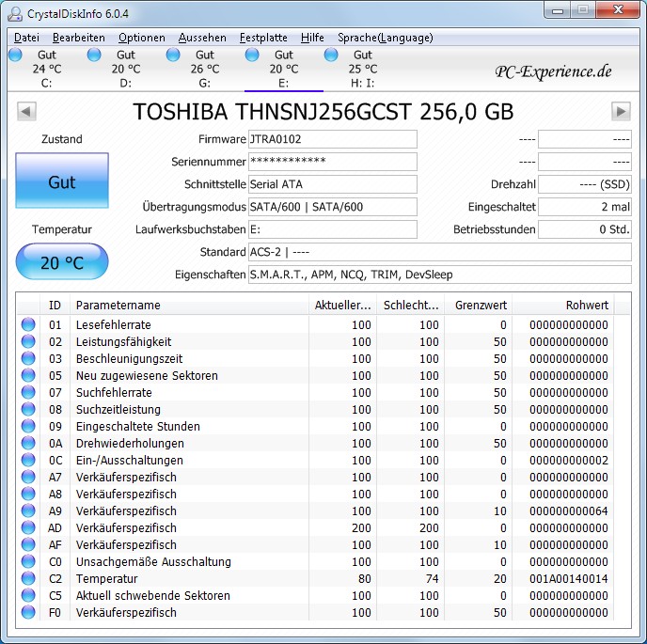Click the blue Gut health status button
647x644 pixels.
(x=62, y=182)
